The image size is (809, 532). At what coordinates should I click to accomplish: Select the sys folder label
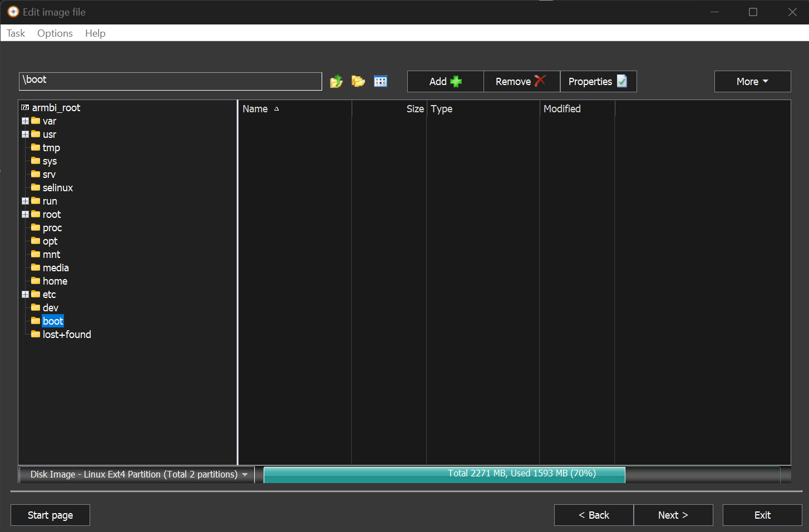50,161
